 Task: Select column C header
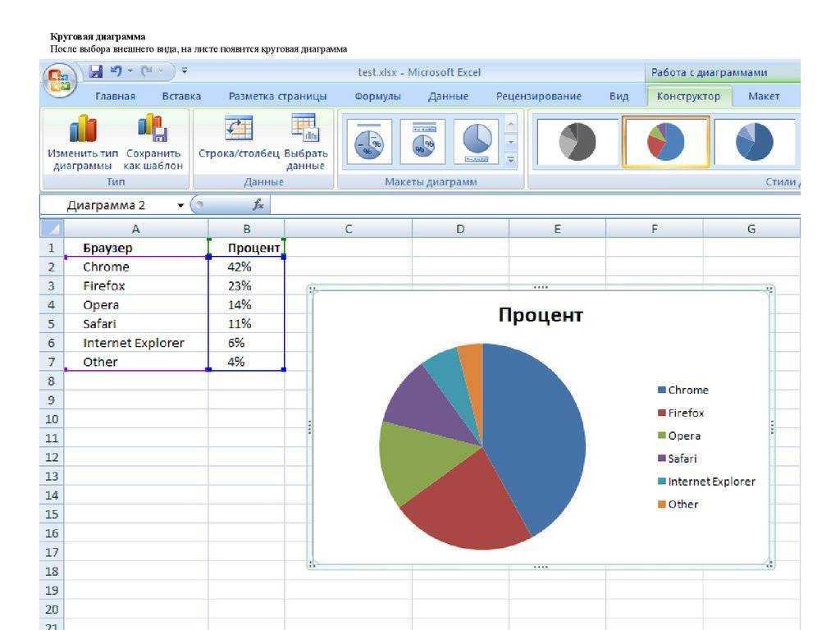tap(348, 229)
